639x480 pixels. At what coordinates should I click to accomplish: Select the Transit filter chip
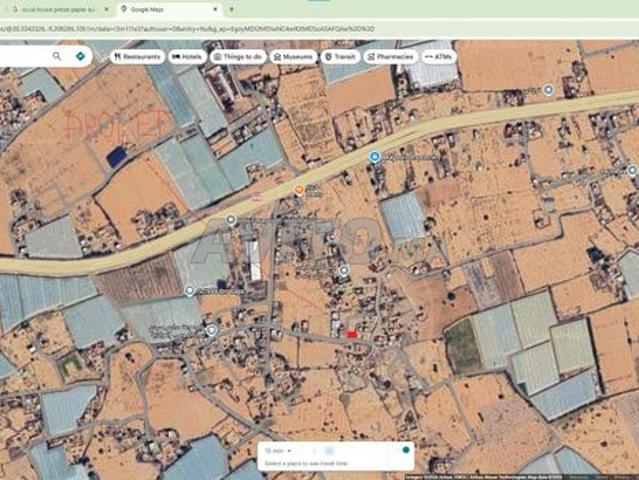pos(341,58)
